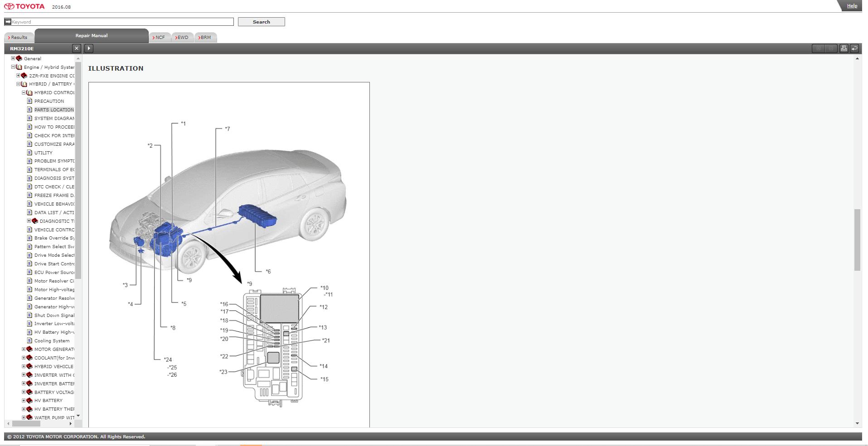This screenshot has height=446, width=868.
Task: Click the arrow icon left of the Keyword box
Action: pyautogui.click(x=8, y=22)
